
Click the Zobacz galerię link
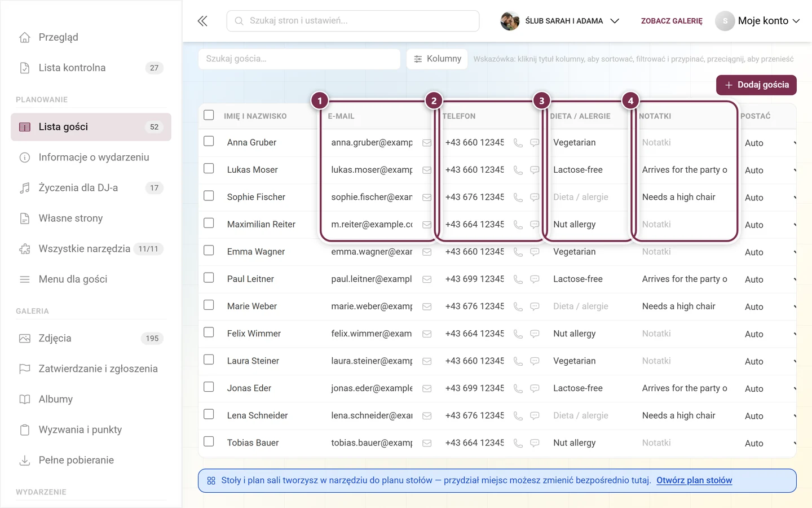click(672, 21)
